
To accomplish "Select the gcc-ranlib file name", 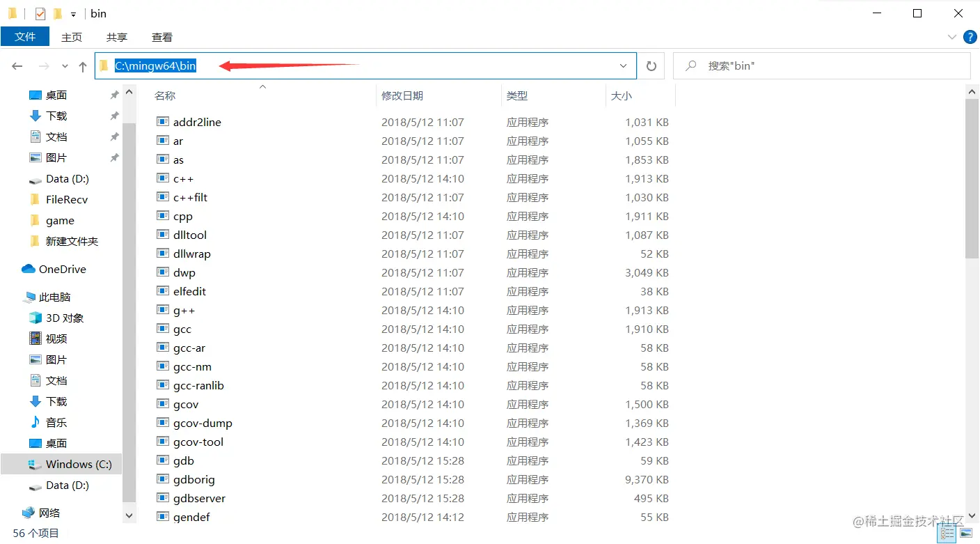I will tap(198, 385).
